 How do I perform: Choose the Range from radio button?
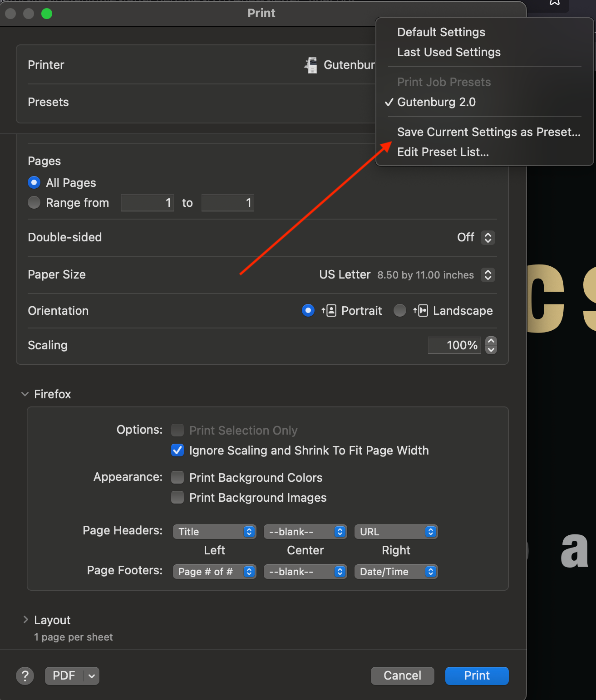click(34, 202)
